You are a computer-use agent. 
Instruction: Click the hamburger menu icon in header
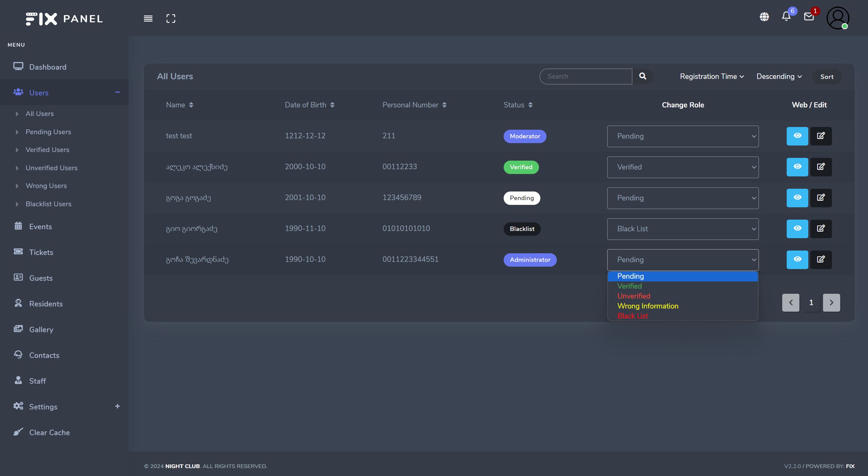coord(148,19)
